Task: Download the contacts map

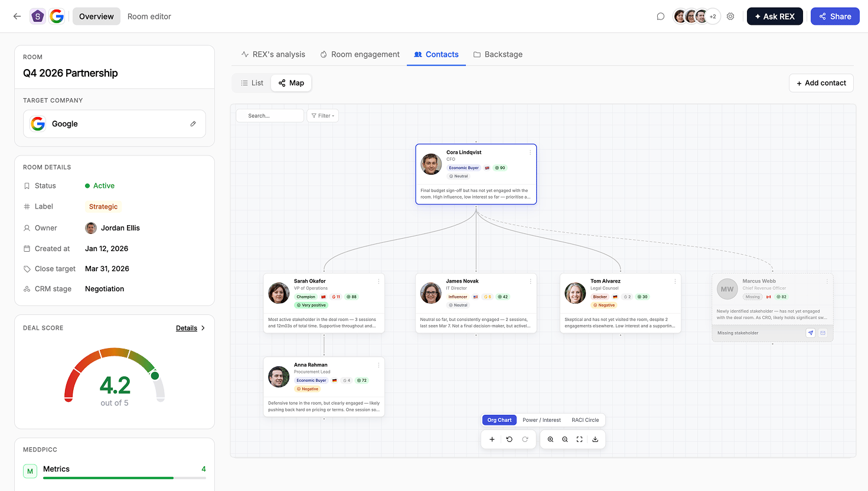Action: click(x=595, y=440)
